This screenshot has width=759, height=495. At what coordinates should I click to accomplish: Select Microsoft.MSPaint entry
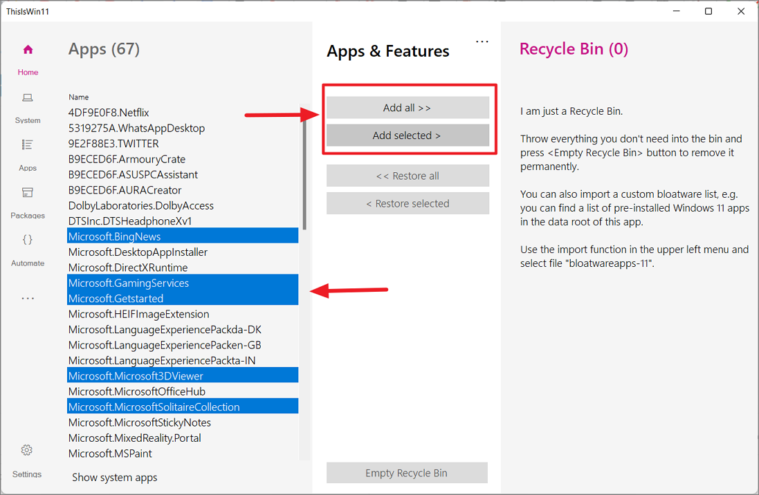(182, 453)
